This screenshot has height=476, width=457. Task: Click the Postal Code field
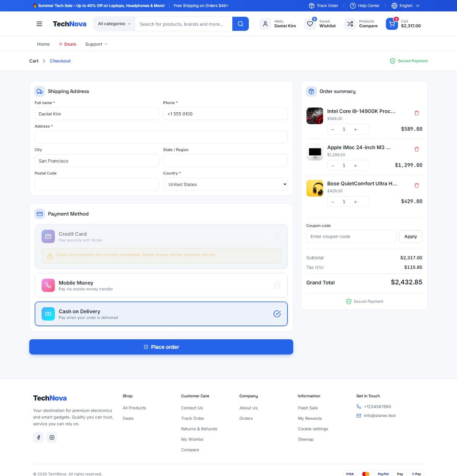[97, 184]
